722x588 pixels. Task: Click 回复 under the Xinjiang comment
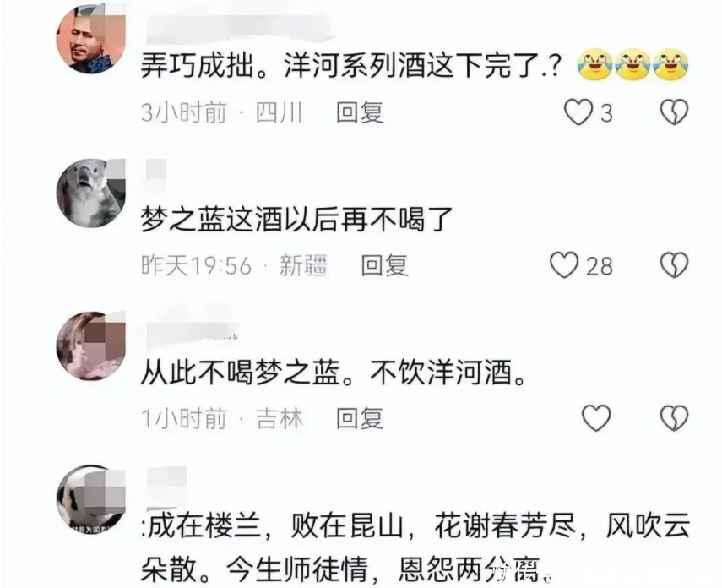[x=384, y=265]
